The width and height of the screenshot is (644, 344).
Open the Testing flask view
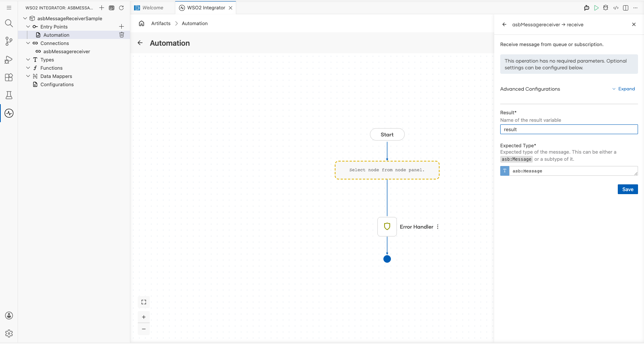click(x=9, y=95)
